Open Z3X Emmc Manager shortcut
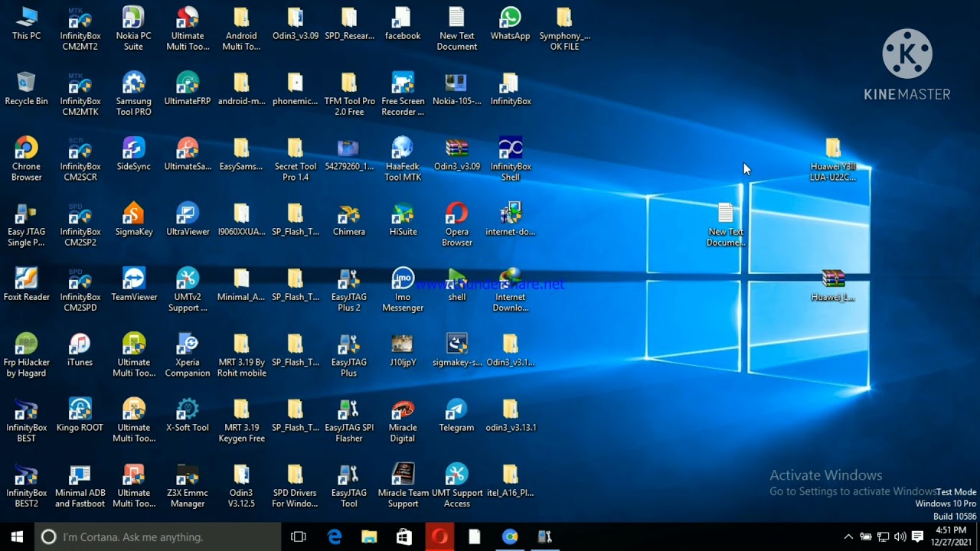 [188, 486]
